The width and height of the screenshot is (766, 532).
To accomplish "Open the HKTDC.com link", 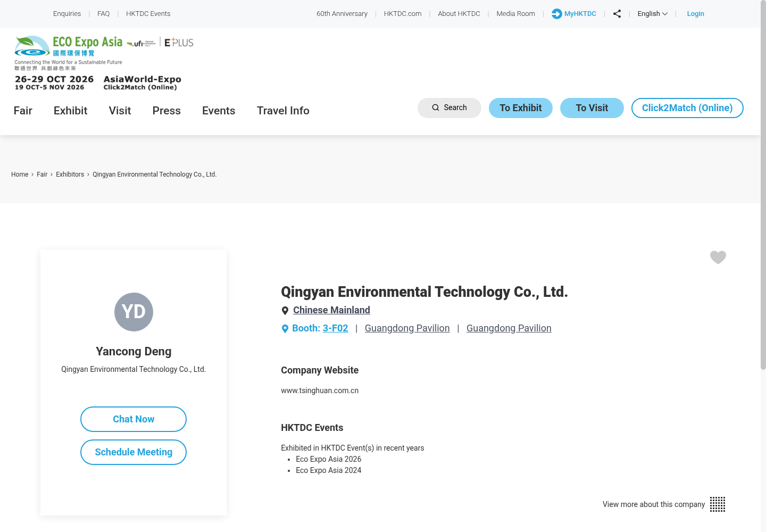I will pos(403,14).
